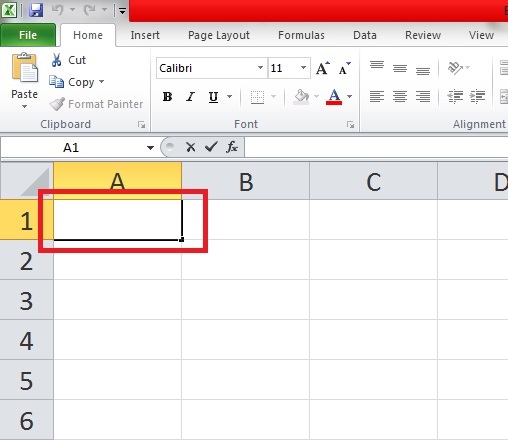Open the Calibri font name dropdown
The height and width of the screenshot is (440, 508).
(x=260, y=68)
